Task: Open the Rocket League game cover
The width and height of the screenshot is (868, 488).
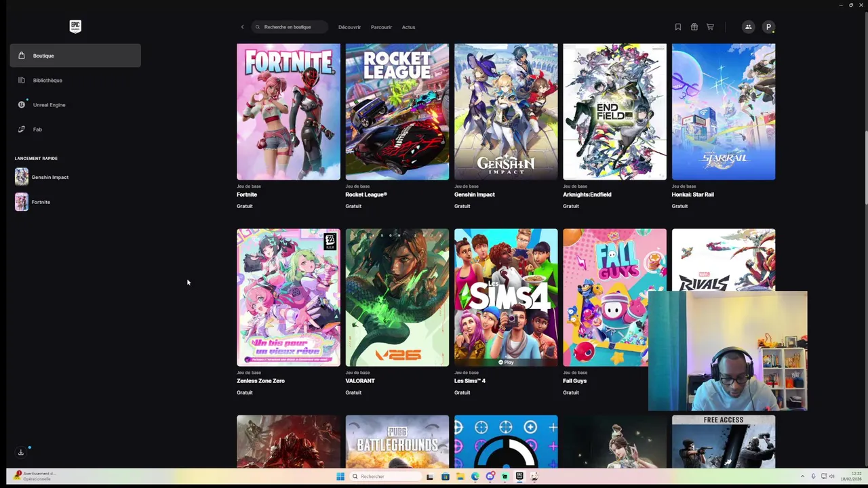Action: (x=397, y=112)
